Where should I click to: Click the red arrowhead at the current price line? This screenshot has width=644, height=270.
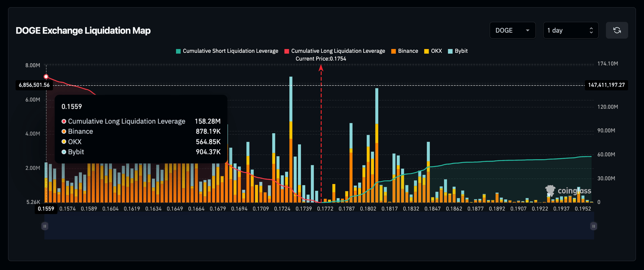point(321,67)
